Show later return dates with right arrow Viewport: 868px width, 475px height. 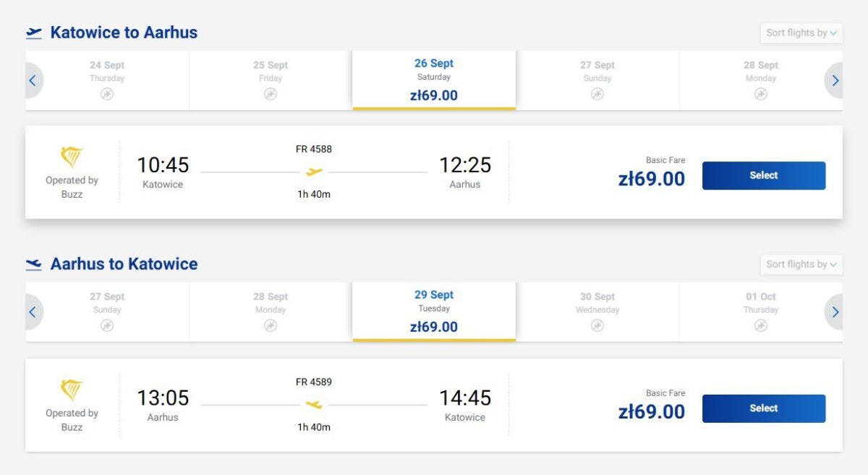coord(835,312)
